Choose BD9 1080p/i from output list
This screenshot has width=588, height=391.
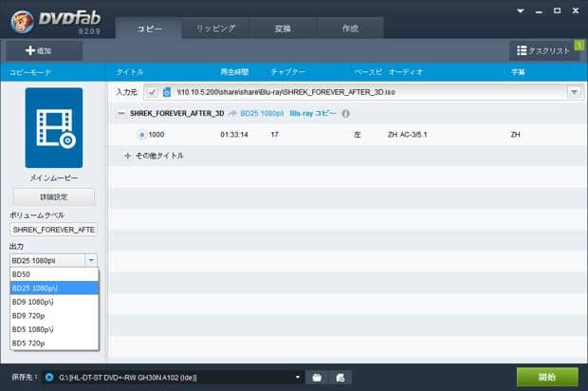click(54, 302)
